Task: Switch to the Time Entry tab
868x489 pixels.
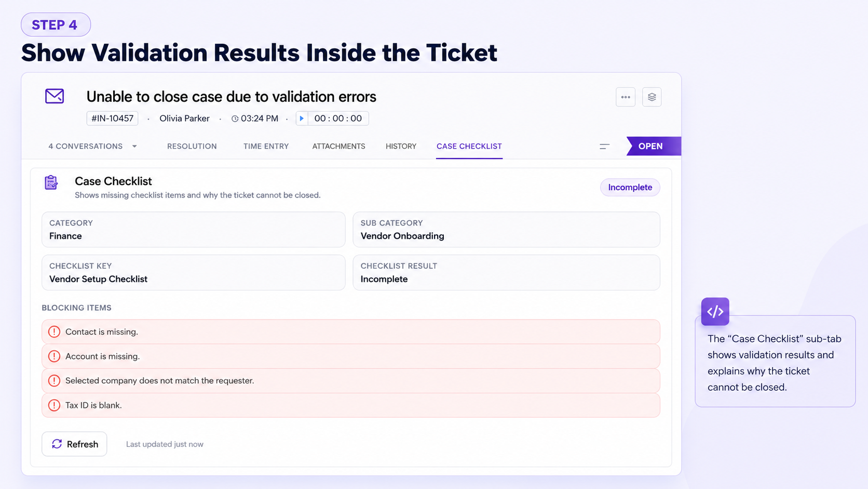Action: (x=266, y=147)
